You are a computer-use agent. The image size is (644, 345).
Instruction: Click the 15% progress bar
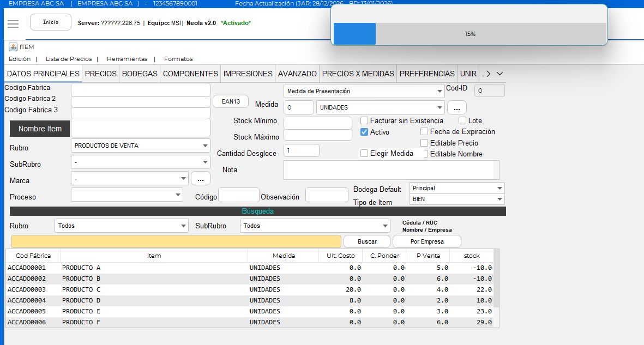coord(470,34)
